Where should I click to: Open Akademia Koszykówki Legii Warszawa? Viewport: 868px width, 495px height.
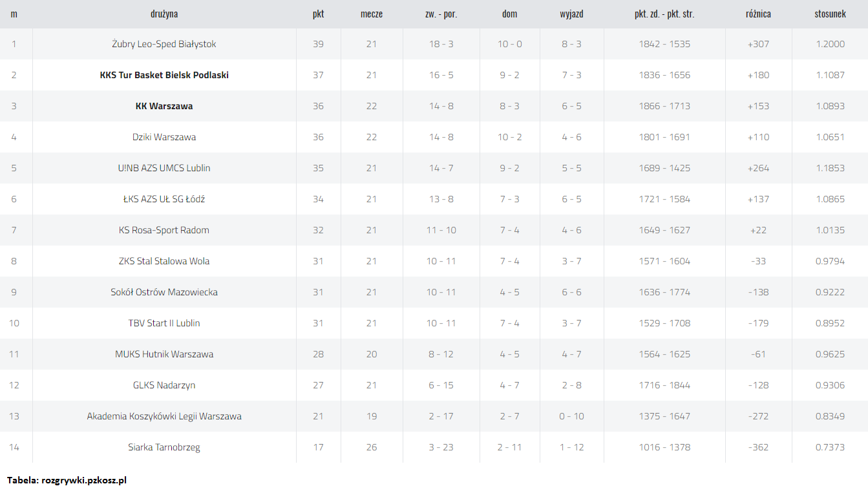(164, 416)
